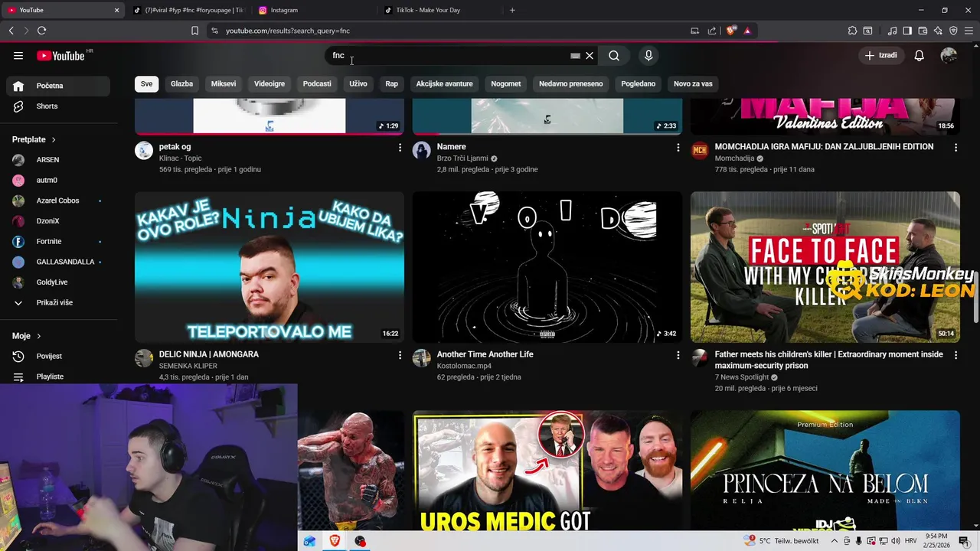Select the Nedavno preneseno chip
The image size is (980, 551).
click(x=570, y=83)
